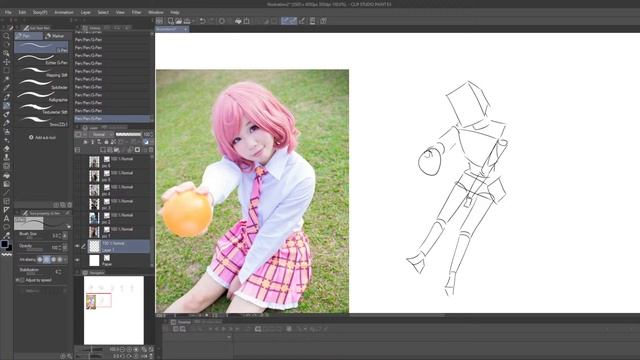This screenshot has width=640, height=360.
Task: Select the Ruler tool in the toolbox
Action: (x=6, y=210)
